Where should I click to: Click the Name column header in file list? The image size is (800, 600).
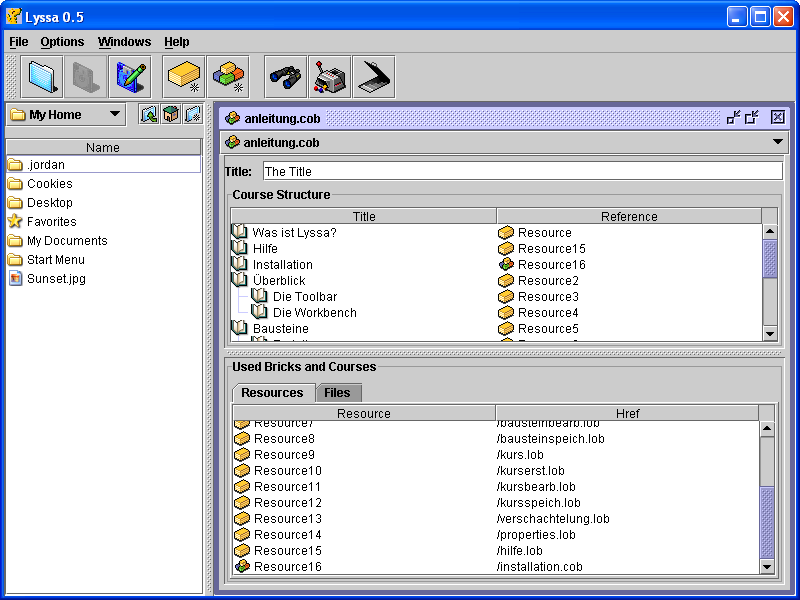pos(103,147)
